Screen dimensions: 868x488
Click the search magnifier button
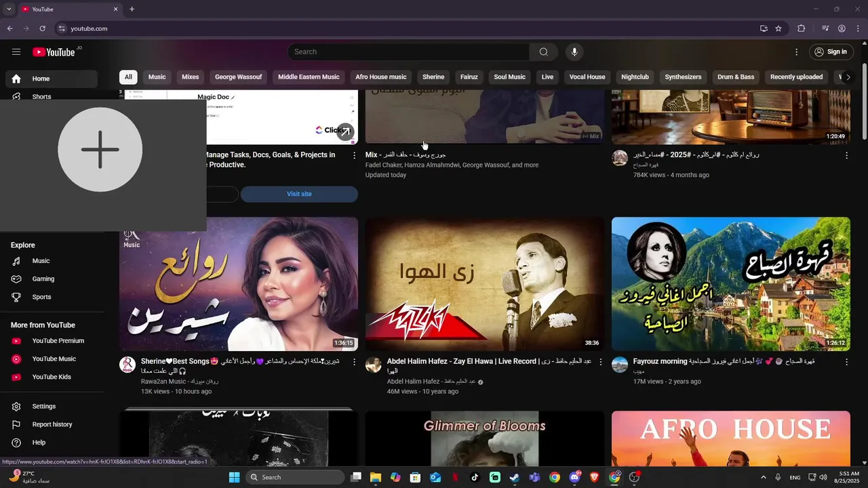[x=544, y=52]
